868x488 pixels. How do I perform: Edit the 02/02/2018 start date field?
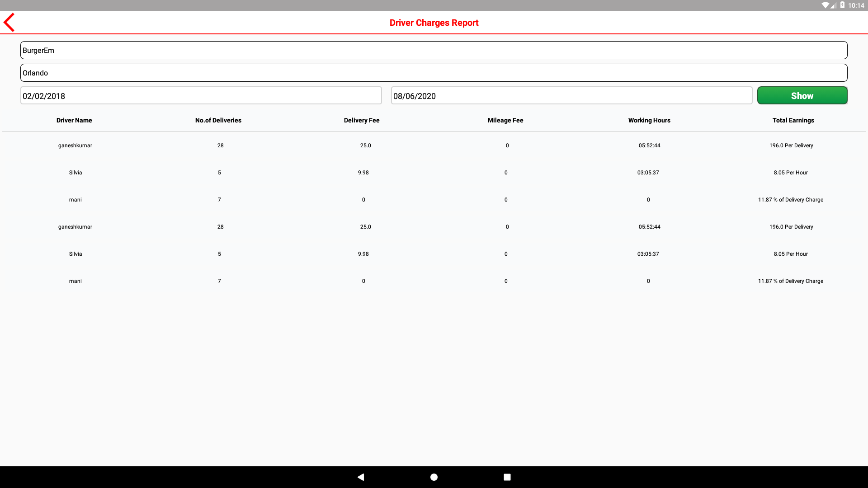(201, 96)
